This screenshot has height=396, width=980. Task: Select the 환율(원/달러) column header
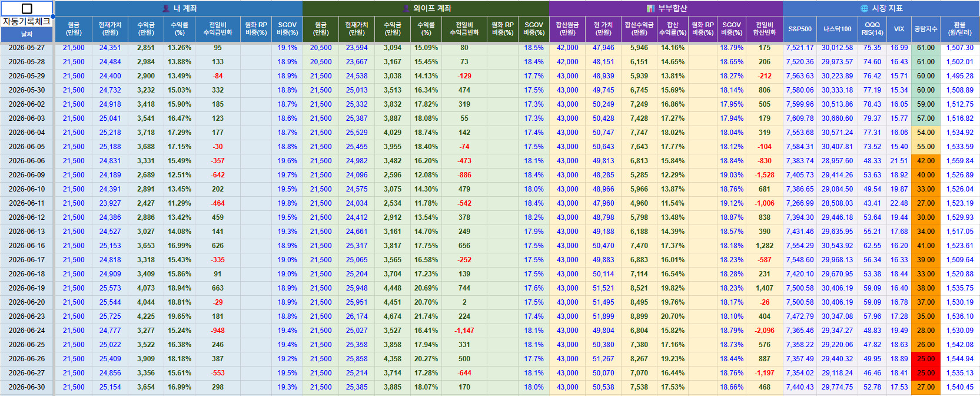[960, 29]
